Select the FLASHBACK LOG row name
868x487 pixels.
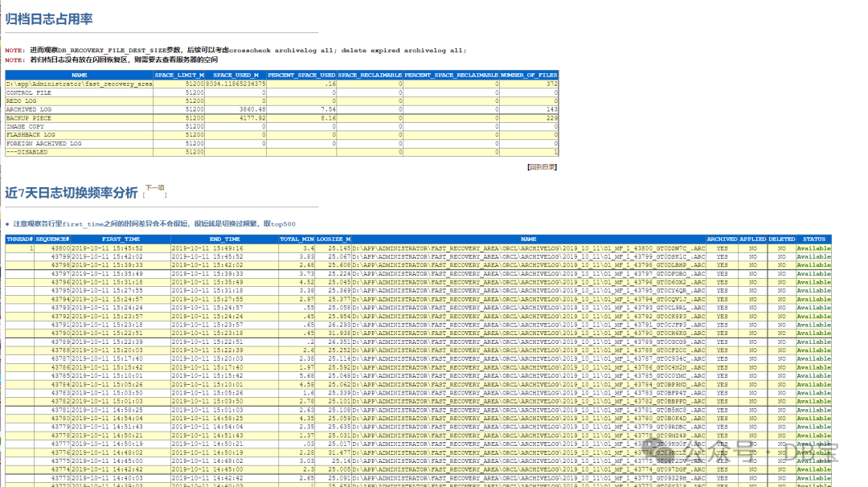click(x=31, y=134)
